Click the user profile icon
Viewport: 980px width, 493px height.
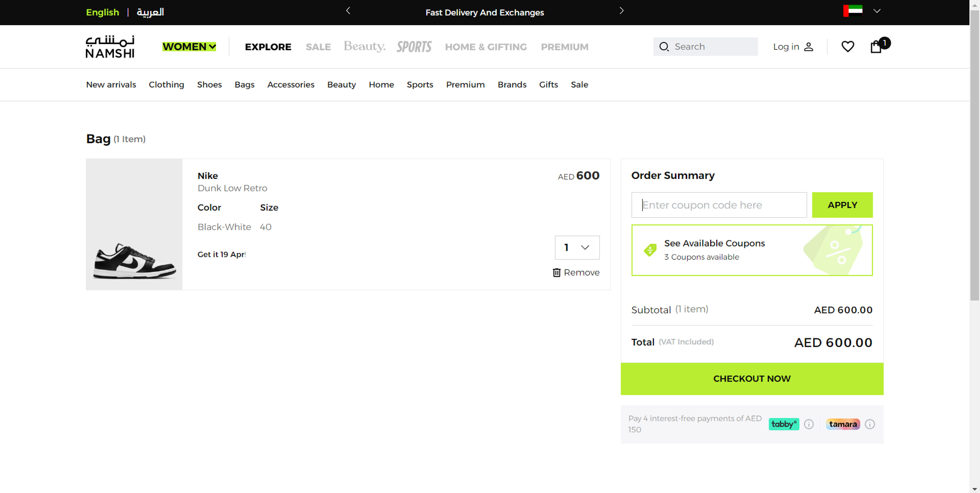(x=808, y=46)
